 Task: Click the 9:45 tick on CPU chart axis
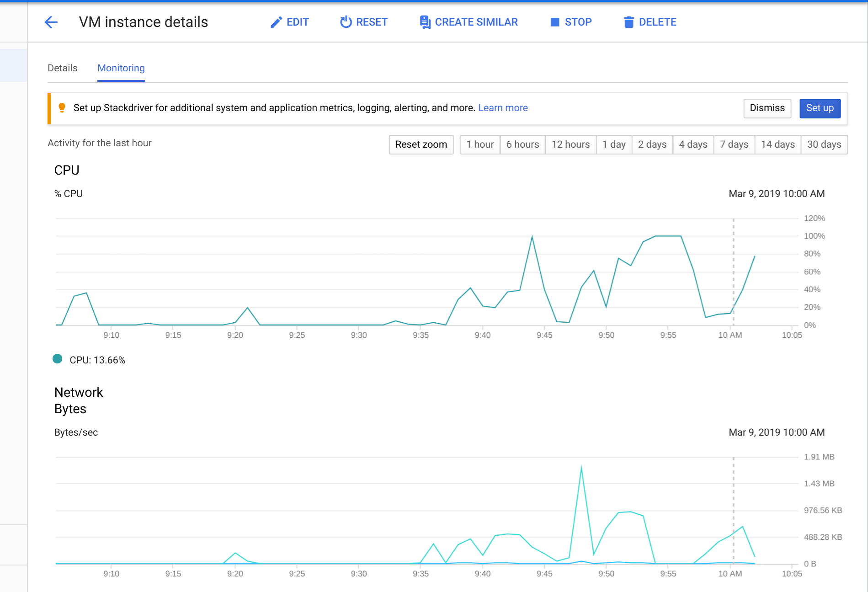(544, 335)
